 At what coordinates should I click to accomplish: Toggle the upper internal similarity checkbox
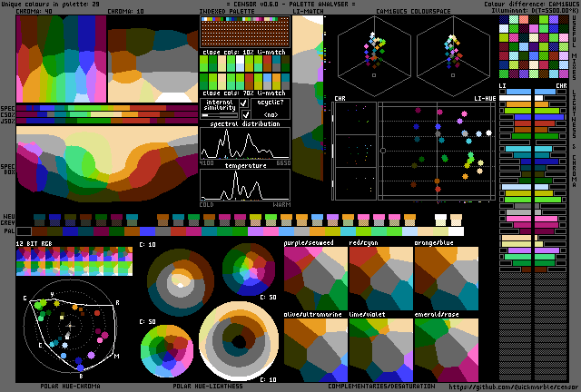tap(244, 103)
